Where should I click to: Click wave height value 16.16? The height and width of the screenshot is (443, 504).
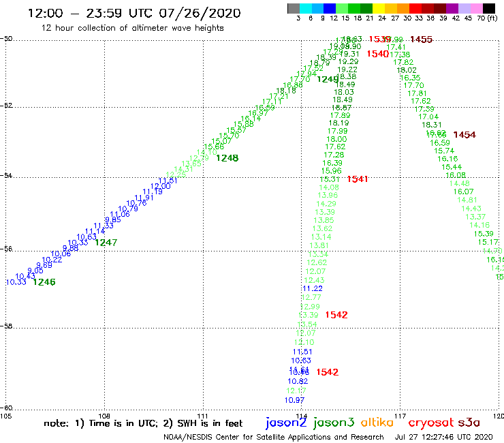447,159
